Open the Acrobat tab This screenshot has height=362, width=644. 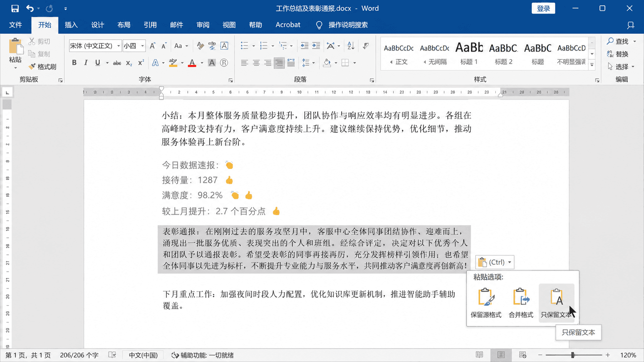(x=288, y=25)
